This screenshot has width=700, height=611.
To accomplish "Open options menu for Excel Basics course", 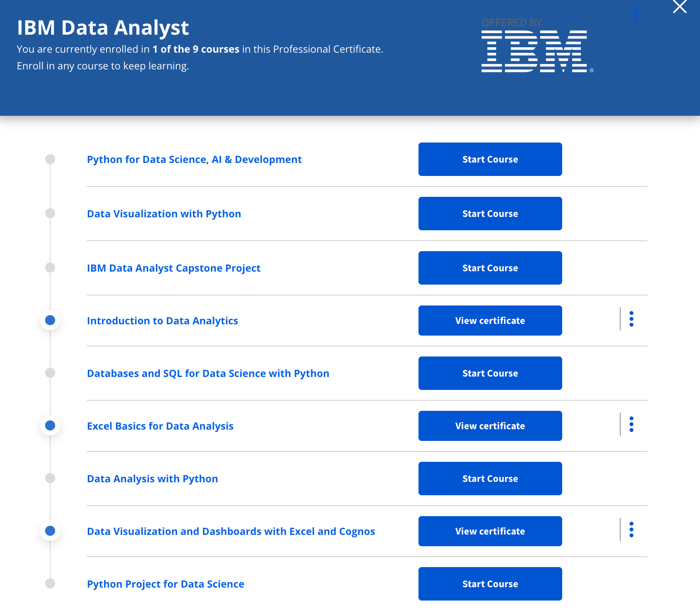I will 631,425.
